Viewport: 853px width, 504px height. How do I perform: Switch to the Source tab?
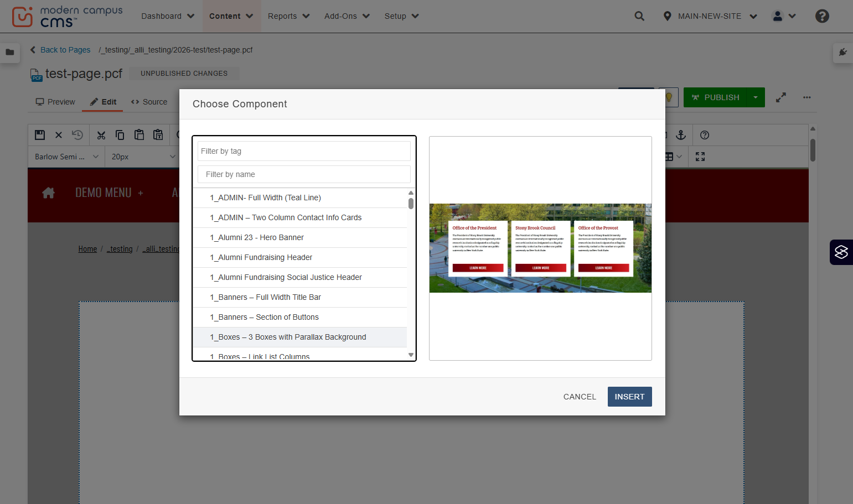(149, 102)
